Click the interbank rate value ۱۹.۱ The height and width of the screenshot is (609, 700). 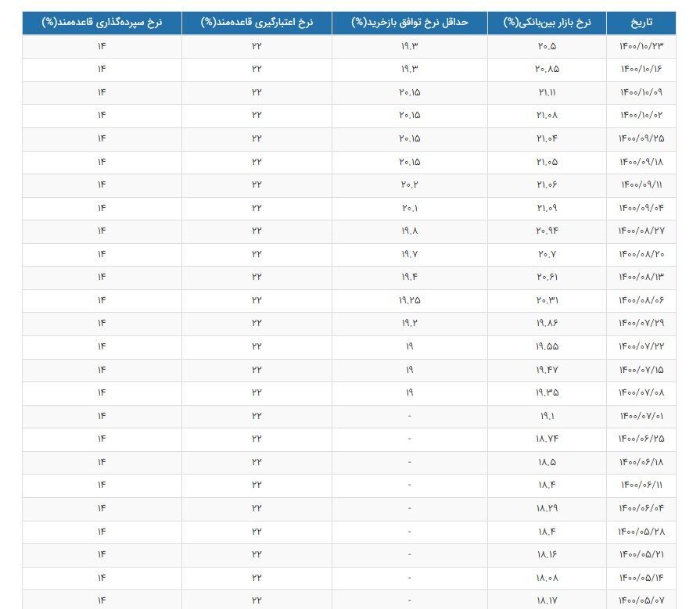tap(547, 416)
